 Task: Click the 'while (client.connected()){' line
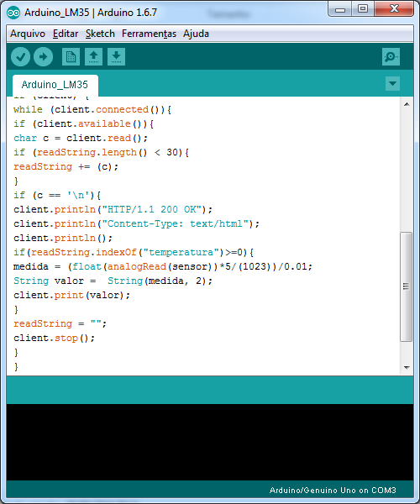coord(92,109)
